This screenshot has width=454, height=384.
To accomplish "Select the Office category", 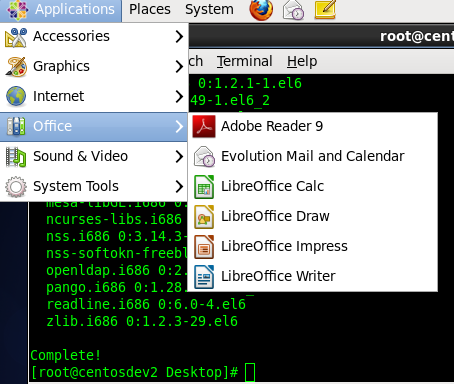I will pos(94,127).
